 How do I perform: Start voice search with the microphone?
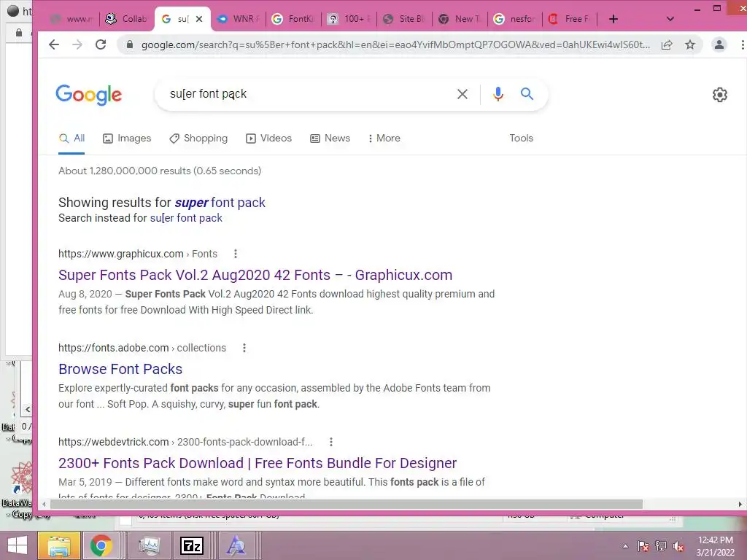(x=498, y=94)
